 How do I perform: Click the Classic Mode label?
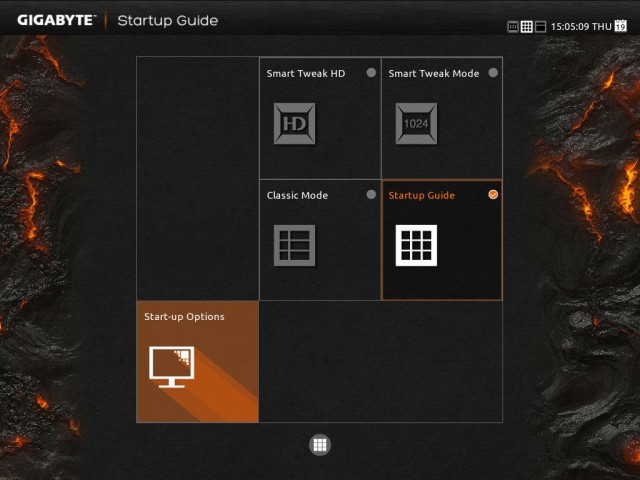coord(297,196)
